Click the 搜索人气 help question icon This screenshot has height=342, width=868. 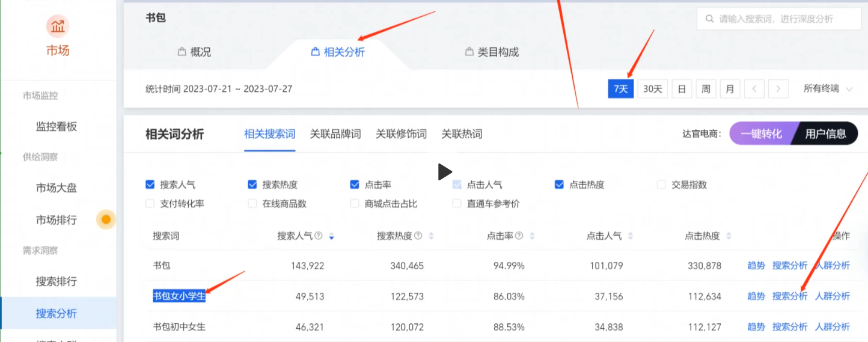tap(319, 236)
